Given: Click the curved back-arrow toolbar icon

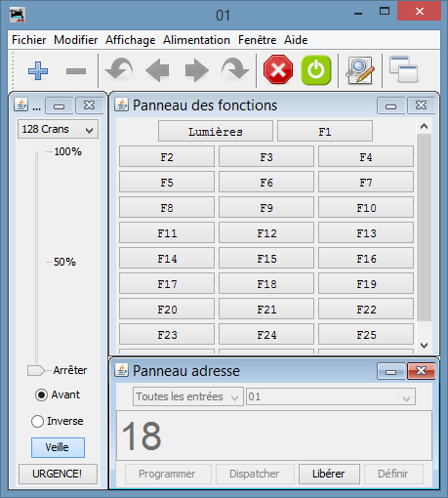Looking at the screenshot, I should [119, 69].
